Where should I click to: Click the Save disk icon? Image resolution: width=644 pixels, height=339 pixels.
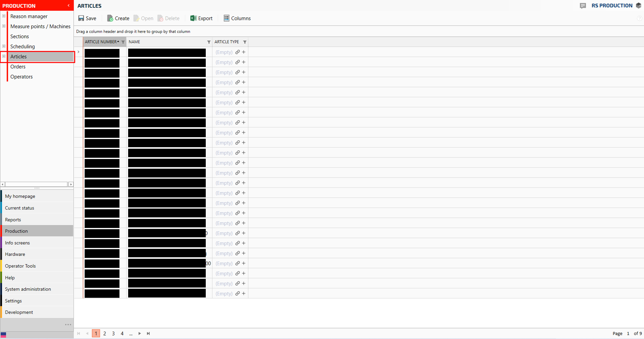[x=81, y=18]
